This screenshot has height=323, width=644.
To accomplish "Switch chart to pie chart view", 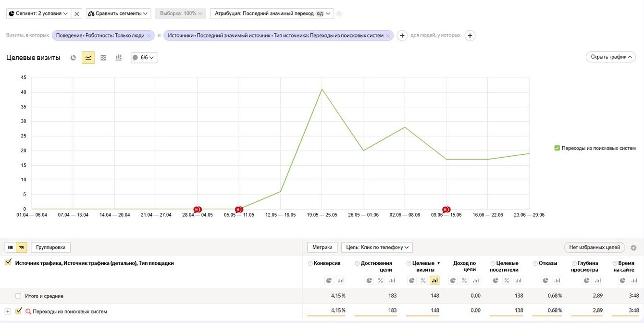I will pos(73,58).
